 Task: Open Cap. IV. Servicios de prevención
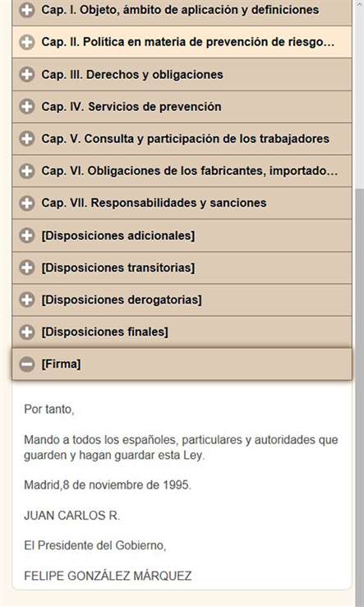(182, 106)
